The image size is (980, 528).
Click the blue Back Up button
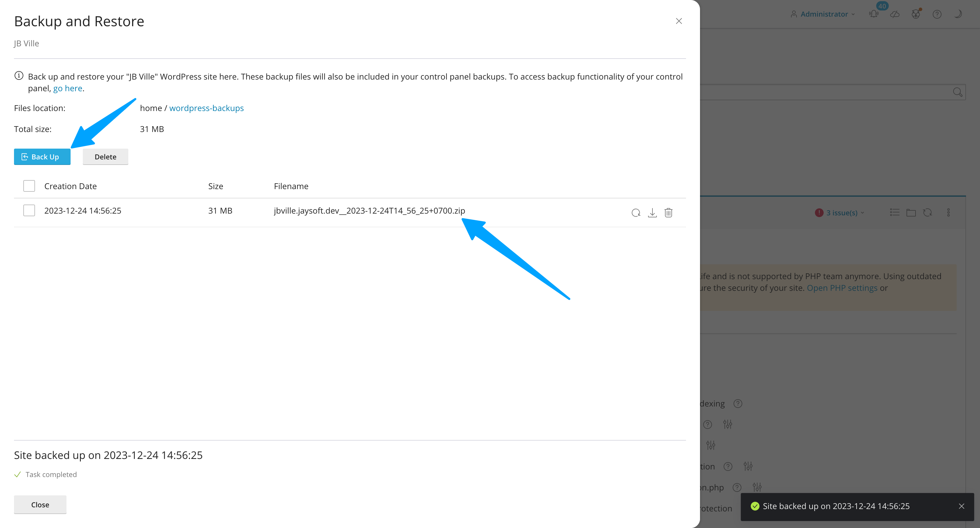[42, 156]
